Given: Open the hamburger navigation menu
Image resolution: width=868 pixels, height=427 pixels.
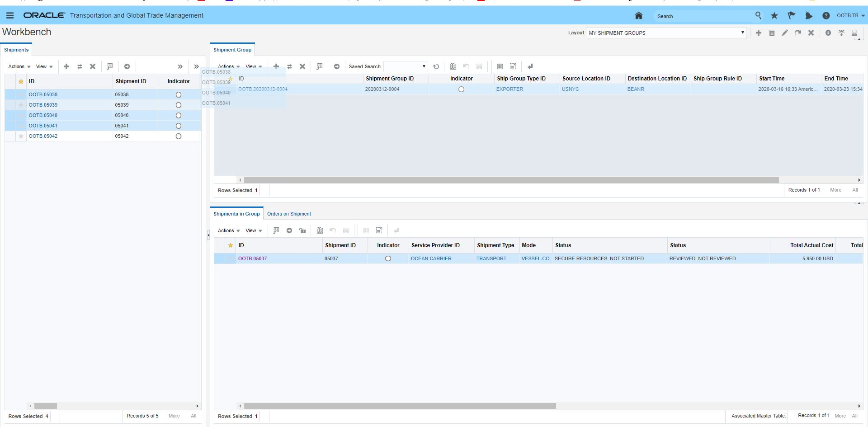Looking at the screenshot, I should 9,15.
